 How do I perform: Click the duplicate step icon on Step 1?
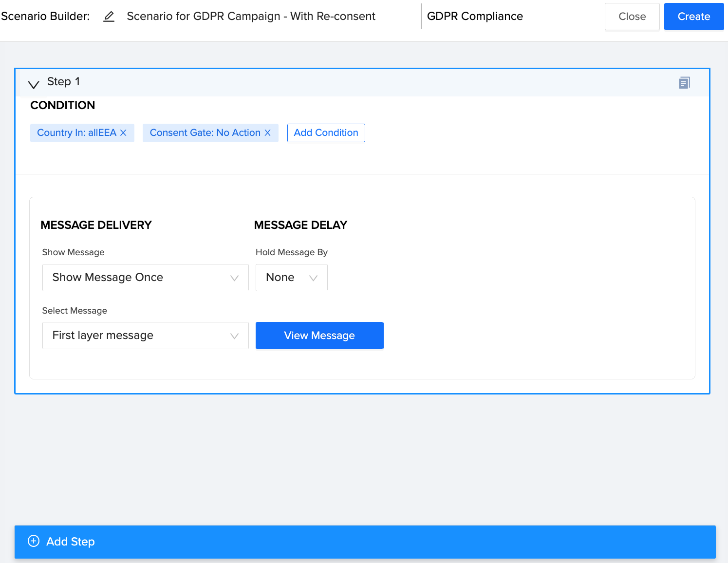[x=684, y=82]
